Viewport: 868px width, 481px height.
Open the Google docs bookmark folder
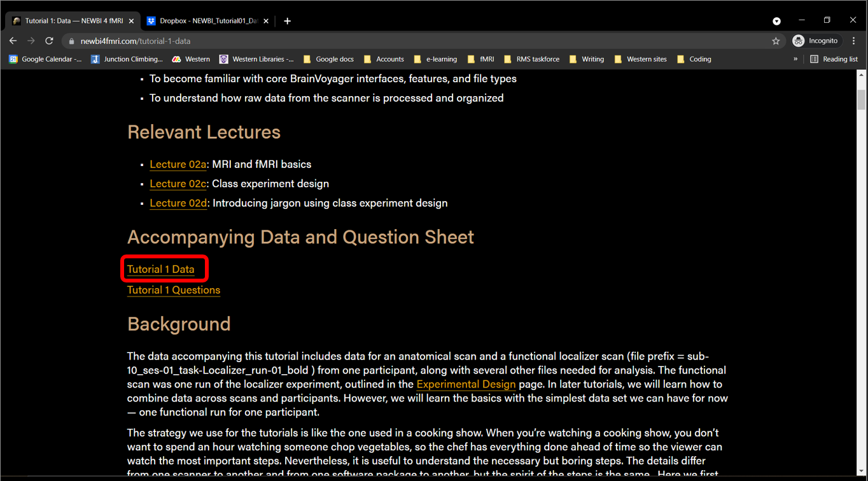[328, 59]
